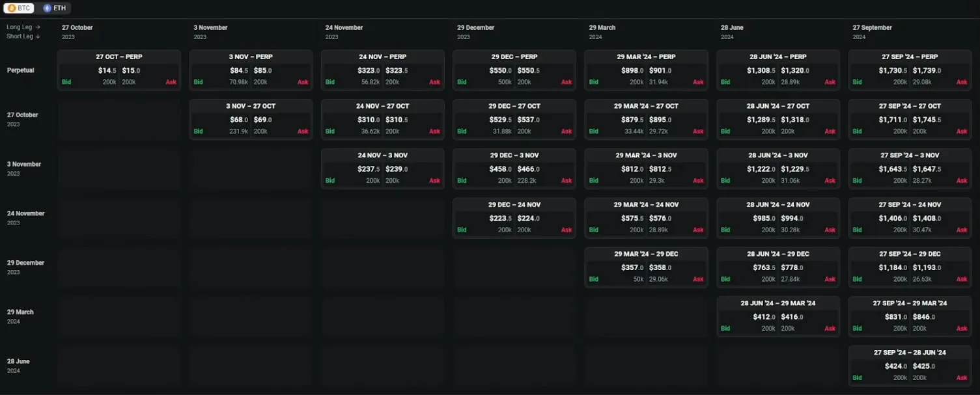Click the 70.98k bid size in 3 NOV – PERP

(x=239, y=83)
